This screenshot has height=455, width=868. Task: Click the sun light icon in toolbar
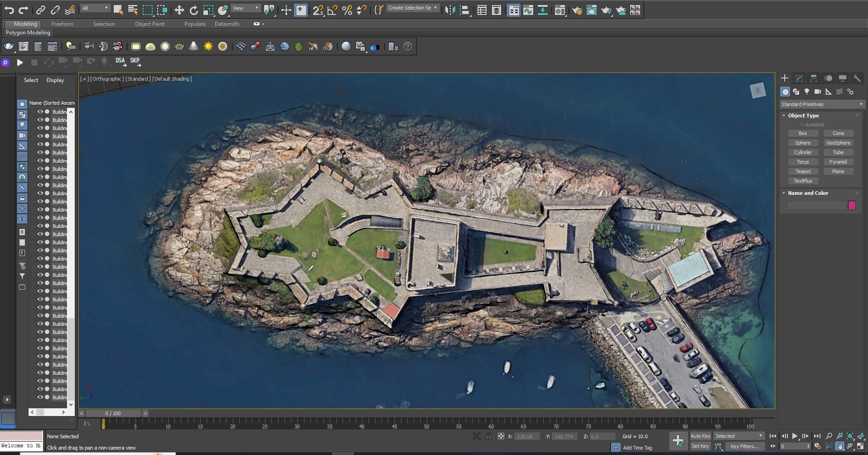(x=208, y=46)
